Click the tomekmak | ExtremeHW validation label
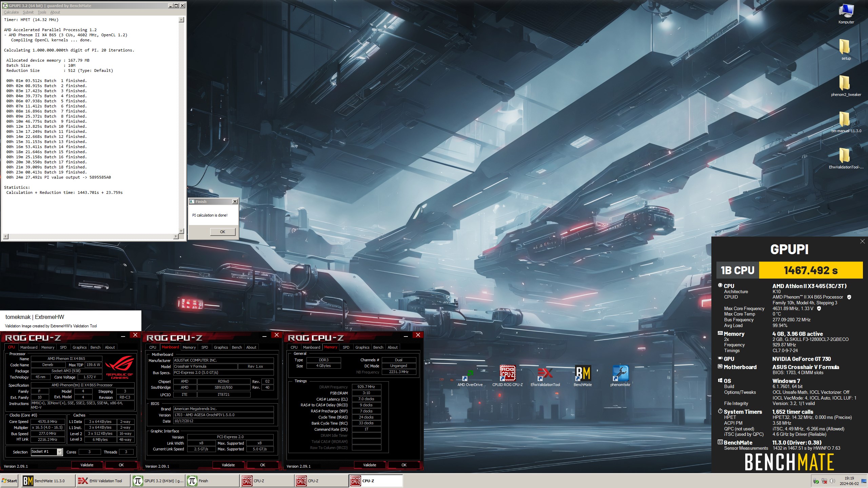Viewport: 868px width, 488px height. [35, 317]
